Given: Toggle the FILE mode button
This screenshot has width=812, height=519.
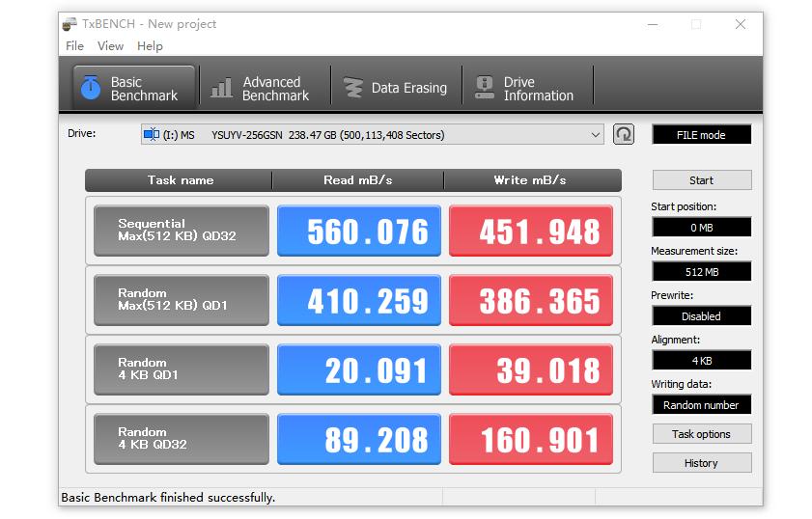Looking at the screenshot, I should pyautogui.click(x=701, y=135).
